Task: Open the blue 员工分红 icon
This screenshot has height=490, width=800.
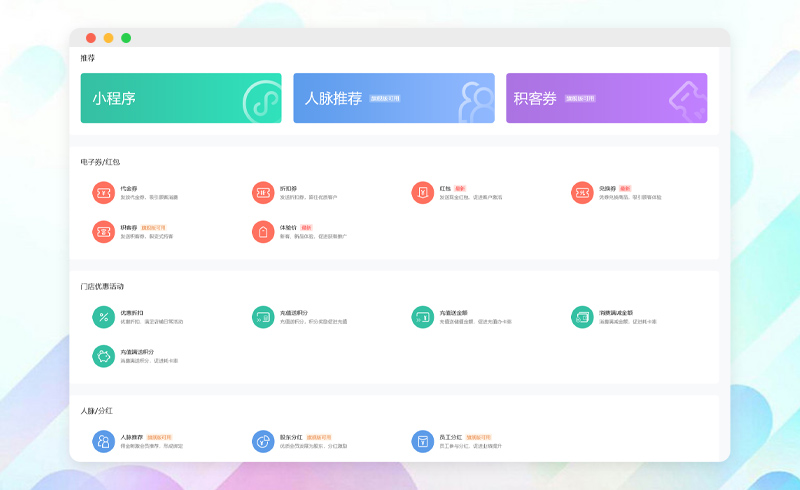Action: (x=422, y=441)
